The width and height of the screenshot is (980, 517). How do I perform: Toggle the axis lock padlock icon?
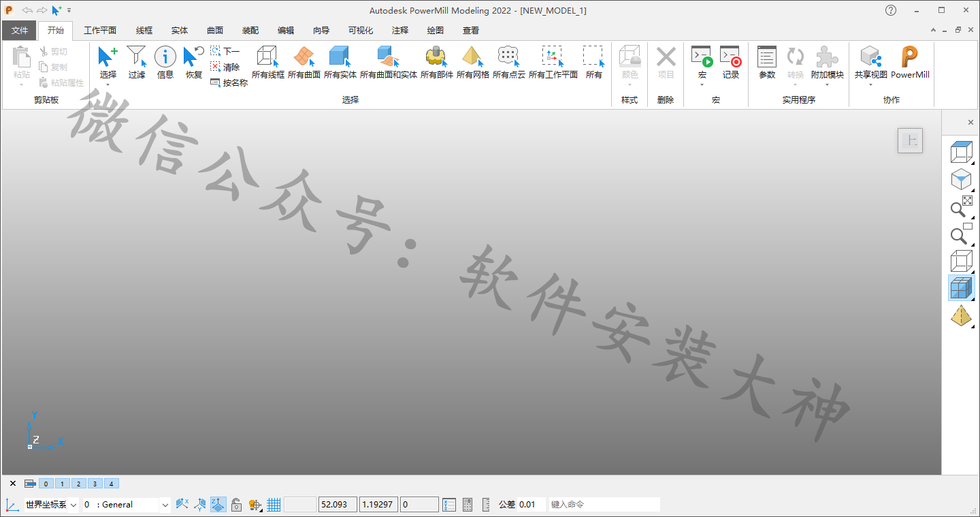tap(236, 505)
